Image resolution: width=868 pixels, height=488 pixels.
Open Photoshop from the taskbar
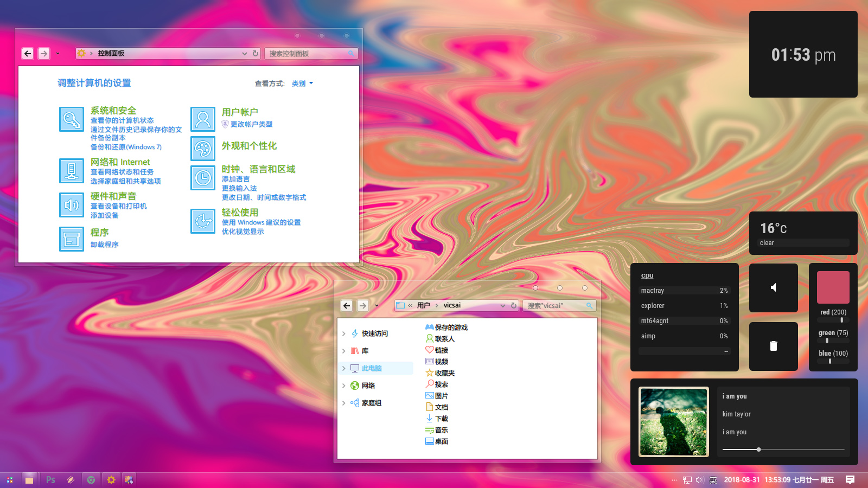tap(50, 479)
